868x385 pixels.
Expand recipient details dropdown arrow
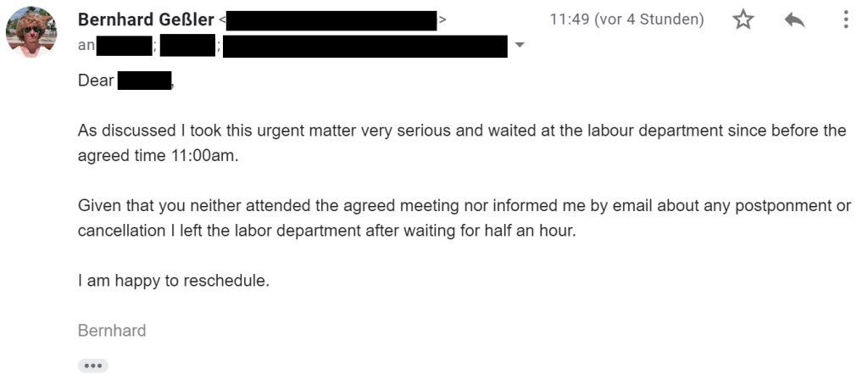(x=520, y=45)
